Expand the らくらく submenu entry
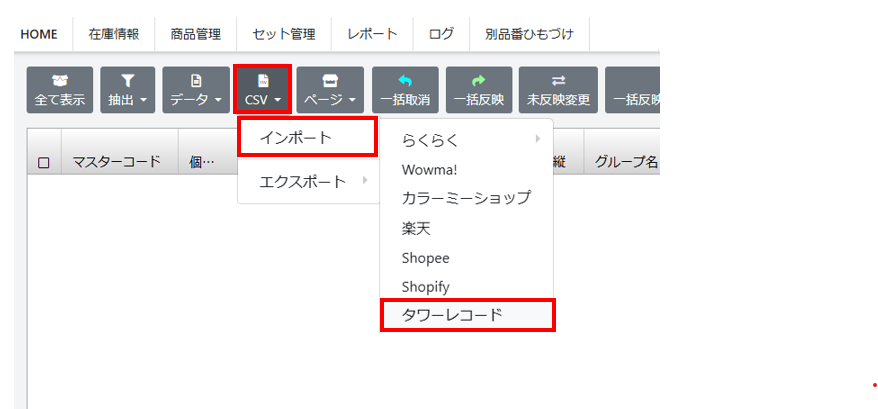Image resolution: width=878 pixels, height=409 pixels. pos(466,140)
